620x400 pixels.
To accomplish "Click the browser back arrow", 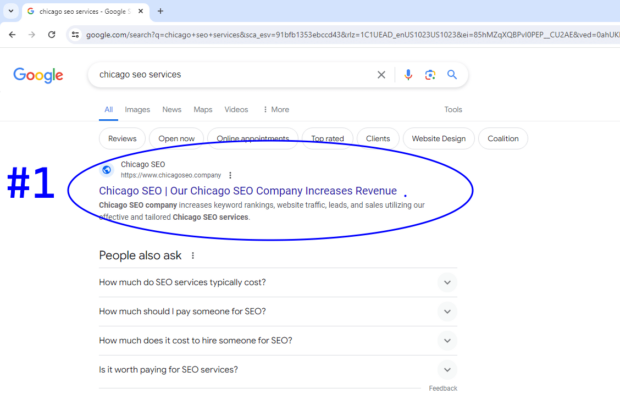I will click(12, 35).
